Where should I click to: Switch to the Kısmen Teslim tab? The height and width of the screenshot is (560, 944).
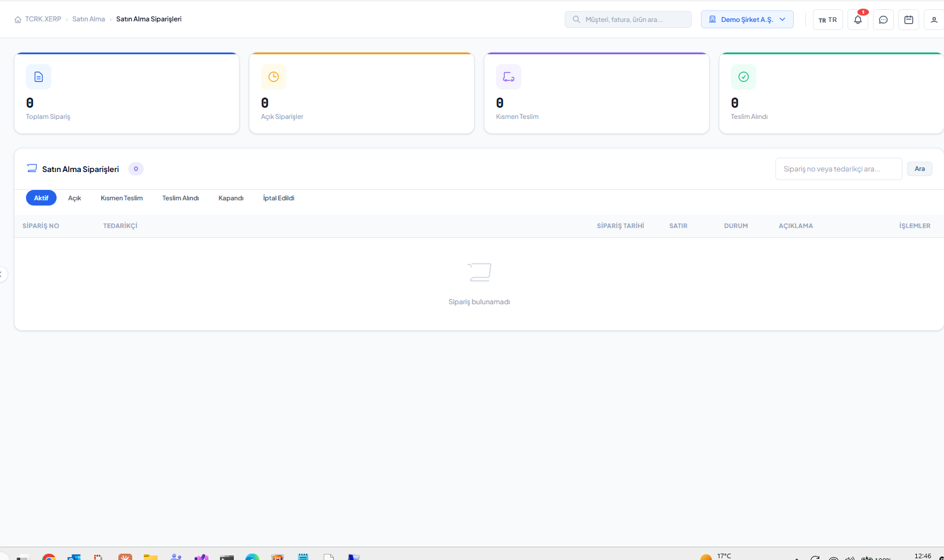(x=122, y=198)
